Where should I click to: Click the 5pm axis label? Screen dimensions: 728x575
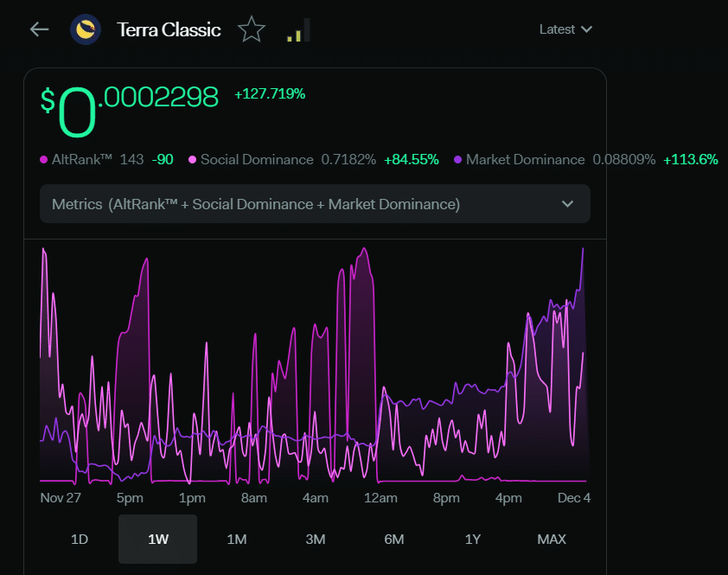[130, 498]
